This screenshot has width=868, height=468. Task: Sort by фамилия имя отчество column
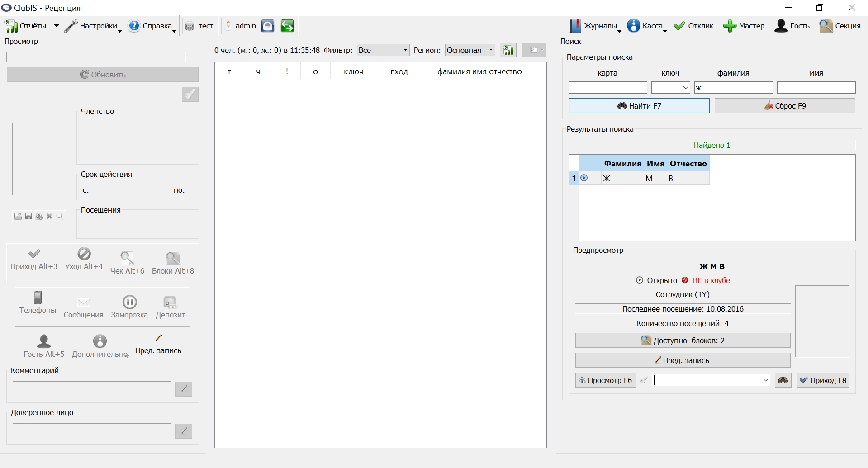click(479, 71)
